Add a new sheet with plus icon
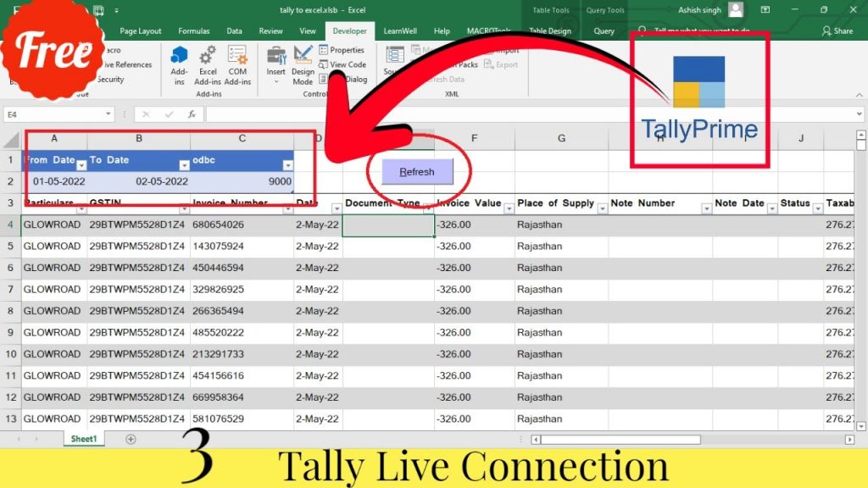The height and width of the screenshot is (488, 868). (131, 440)
